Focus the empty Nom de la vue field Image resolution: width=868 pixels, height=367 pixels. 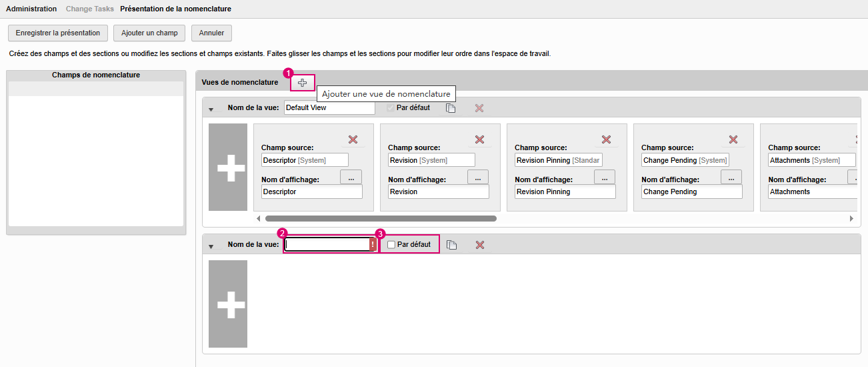[326, 245]
